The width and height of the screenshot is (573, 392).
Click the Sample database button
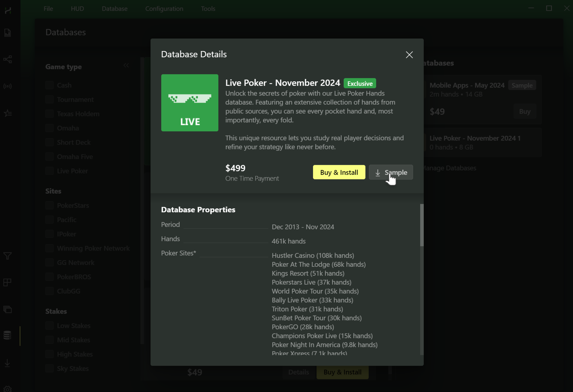tap(391, 172)
